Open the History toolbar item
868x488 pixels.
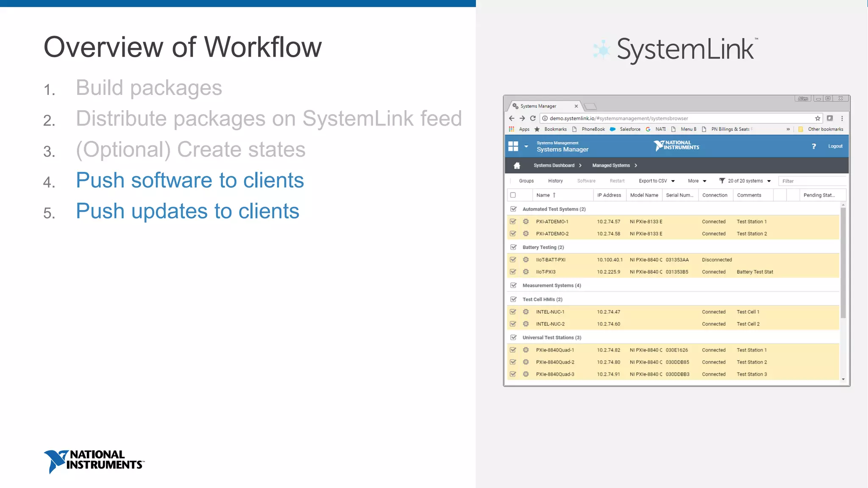[555, 181]
